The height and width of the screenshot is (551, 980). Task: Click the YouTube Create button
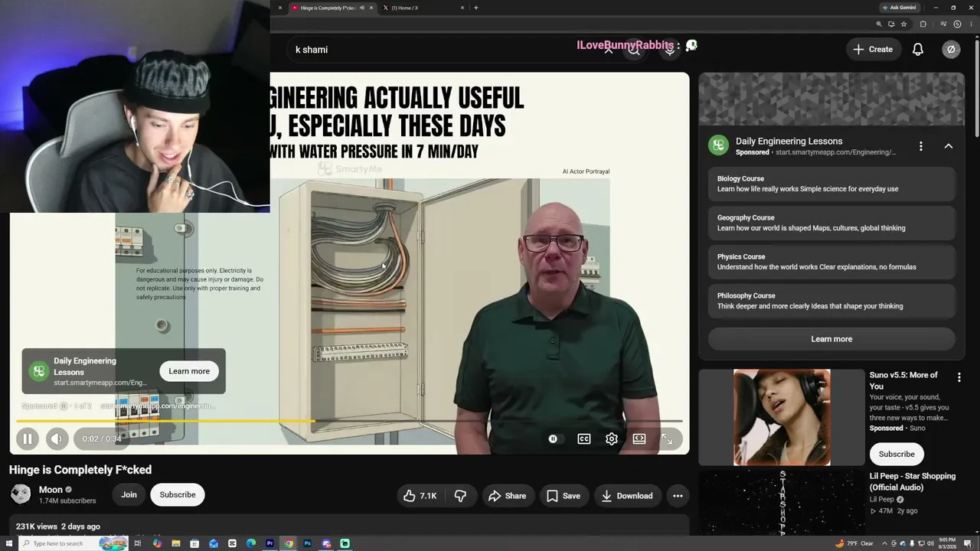[x=873, y=49]
